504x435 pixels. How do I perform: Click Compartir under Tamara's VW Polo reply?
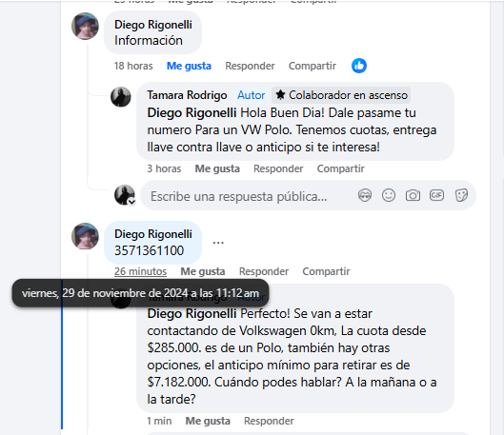341,168
